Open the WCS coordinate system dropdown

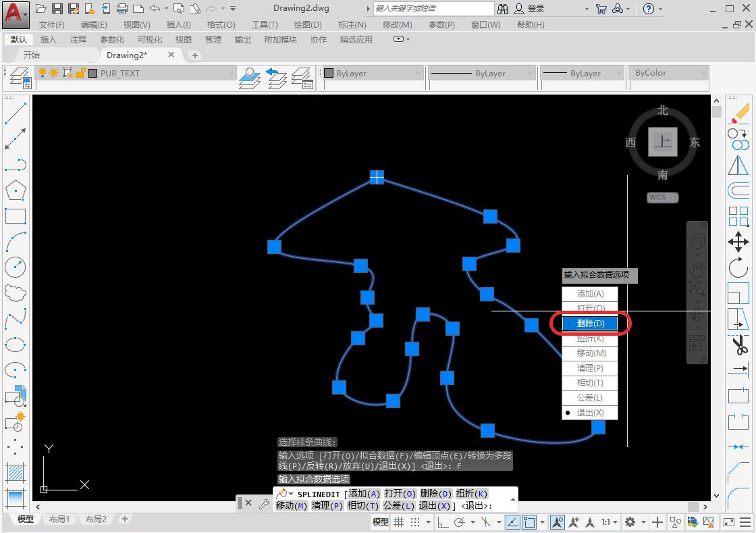pyautogui.click(x=662, y=197)
